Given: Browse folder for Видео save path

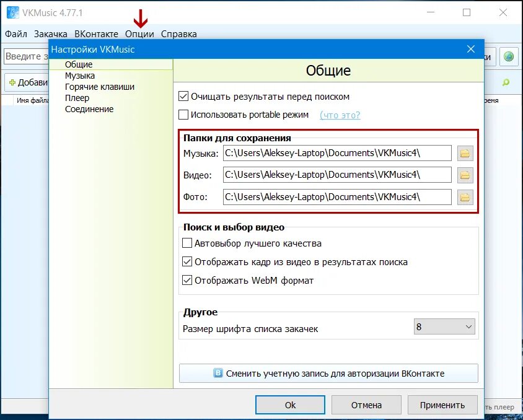Looking at the screenshot, I should [465, 175].
